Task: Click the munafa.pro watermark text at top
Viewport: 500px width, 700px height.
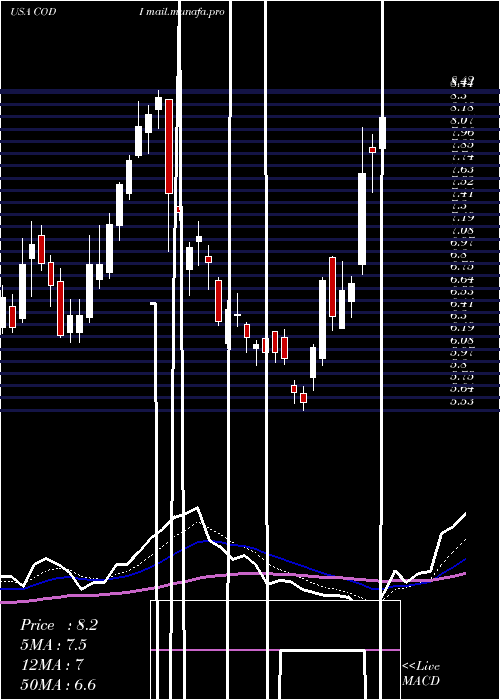Action: [182, 12]
